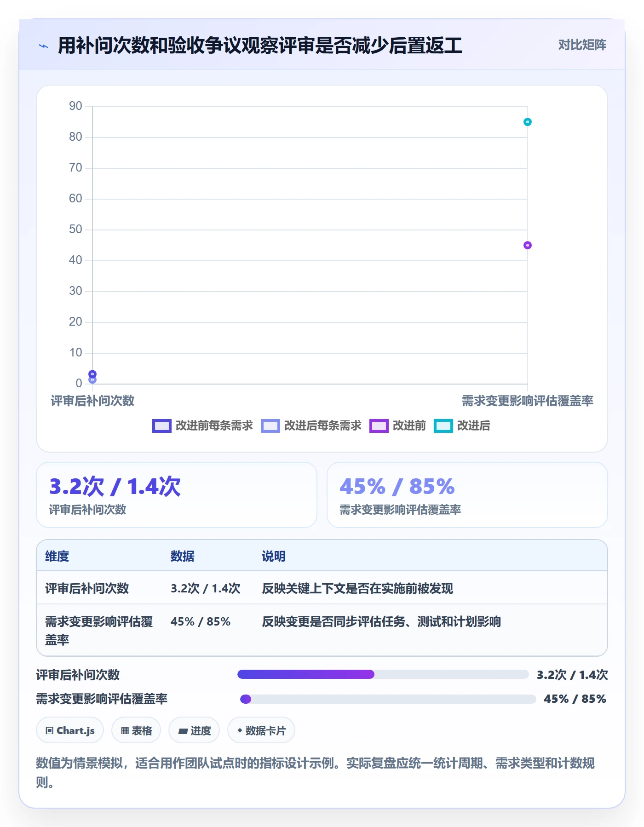The width and height of the screenshot is (644, 827).
Task: Click the 说明 table column header
Action: tap(274, 556)
